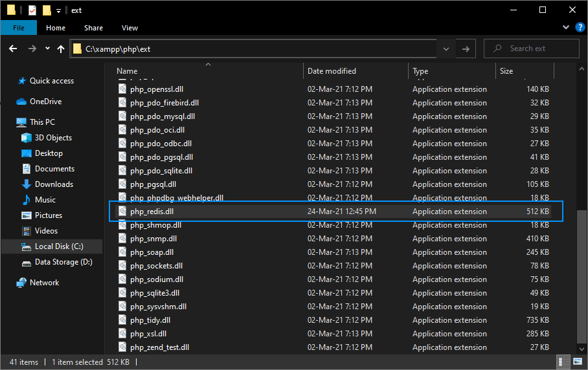Click the php_phpdbg_webhelper.dll file name

[x=177, y=198]
